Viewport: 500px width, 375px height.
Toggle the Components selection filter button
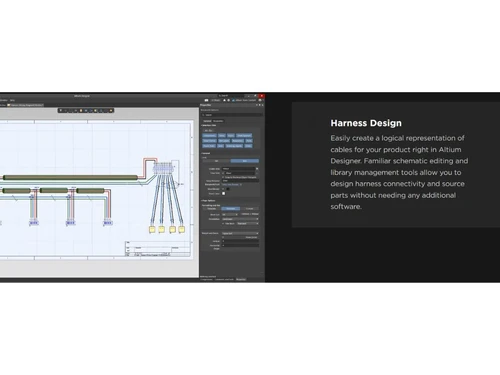209,136
